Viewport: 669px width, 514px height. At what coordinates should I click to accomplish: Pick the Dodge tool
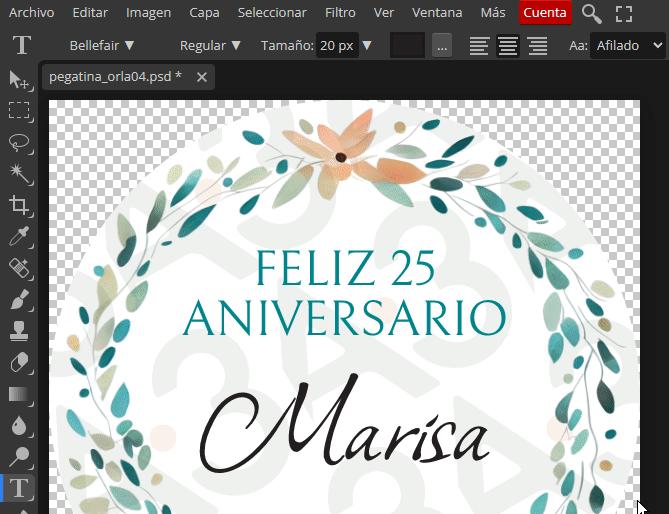point(19,457)
